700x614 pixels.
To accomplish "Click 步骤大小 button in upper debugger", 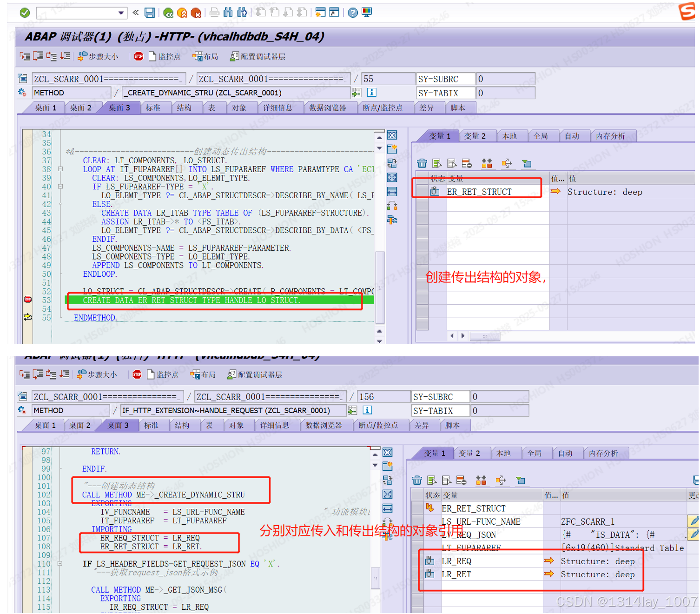I will [98, 56].
